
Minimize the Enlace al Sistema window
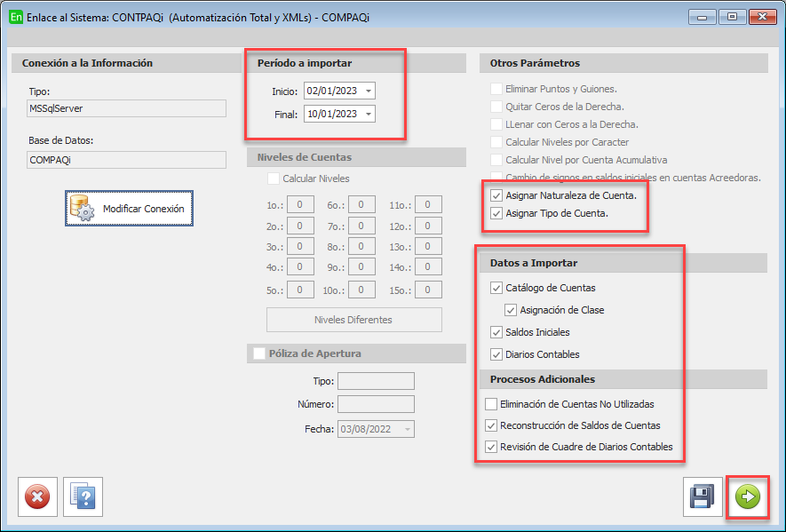pyautogui.click(x=703, y=18)
